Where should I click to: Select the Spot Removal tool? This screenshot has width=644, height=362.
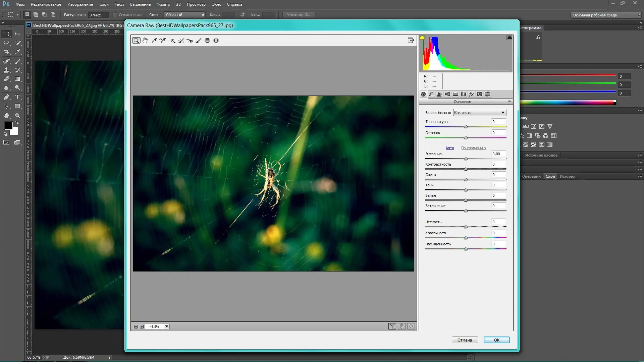click(181, 41)
